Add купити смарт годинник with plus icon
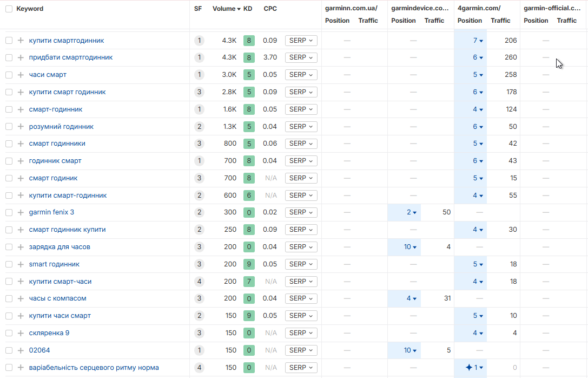 pos(21,92)
